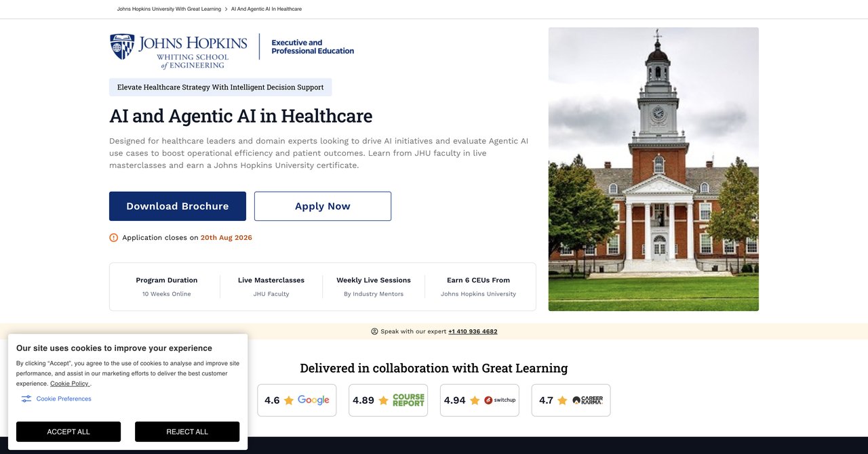Click the 4.89 rating number
This screenshot has height=454, width=868.
(x=363, y=400)
